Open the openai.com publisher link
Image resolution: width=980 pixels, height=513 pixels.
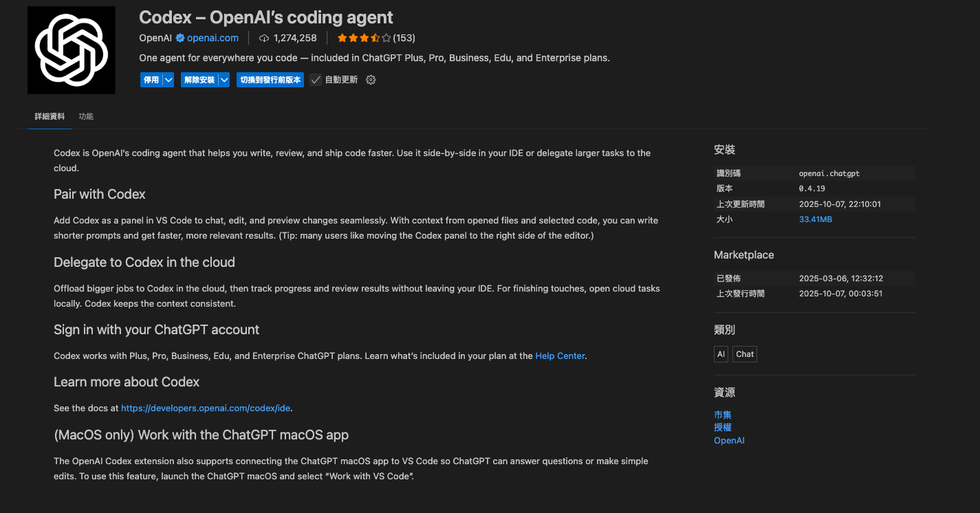(x=213, y=38)
